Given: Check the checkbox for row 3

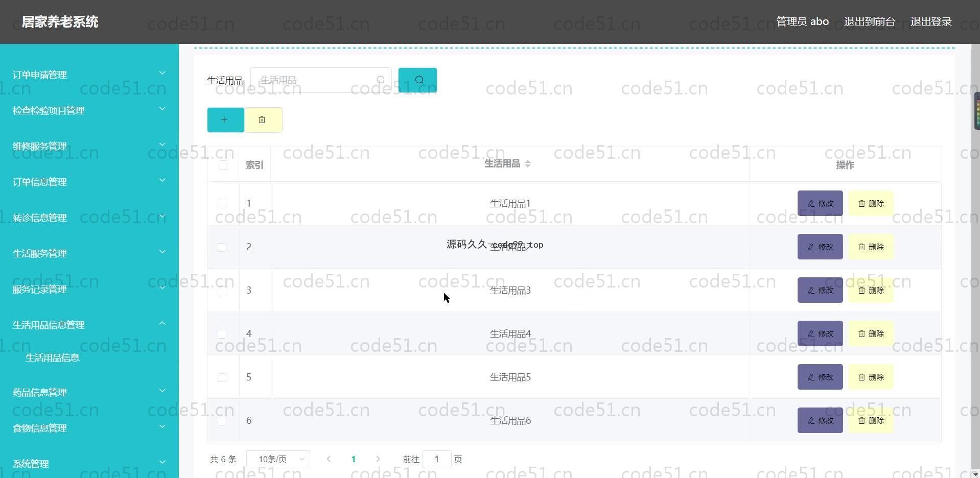Looking at the screenshot, I should (x=222, y=291).
